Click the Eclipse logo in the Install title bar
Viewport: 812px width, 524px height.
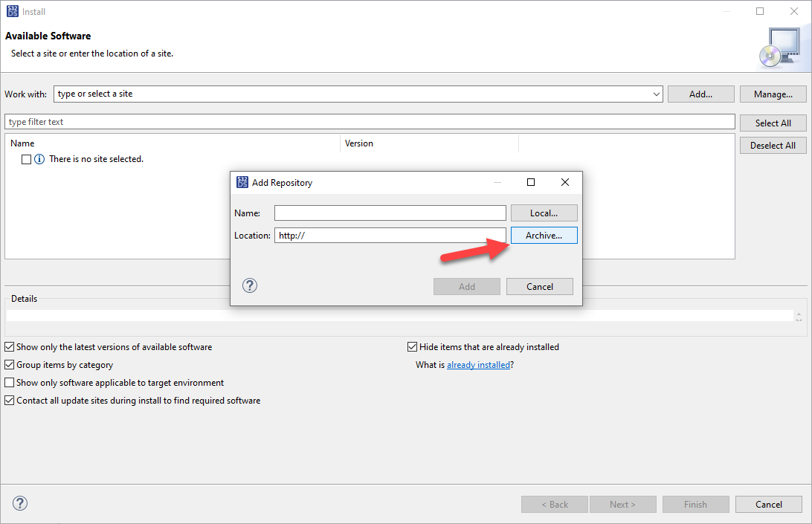10,10
